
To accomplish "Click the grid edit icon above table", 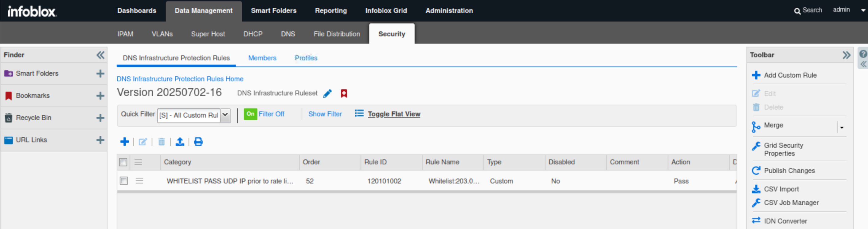I will click(x=143, y=142).
